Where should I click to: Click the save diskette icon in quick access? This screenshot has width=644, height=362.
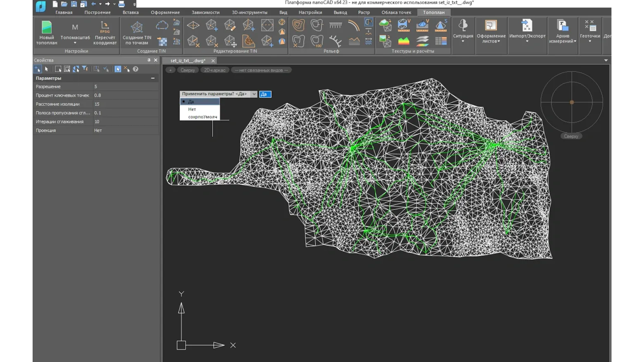click(74, 4)
